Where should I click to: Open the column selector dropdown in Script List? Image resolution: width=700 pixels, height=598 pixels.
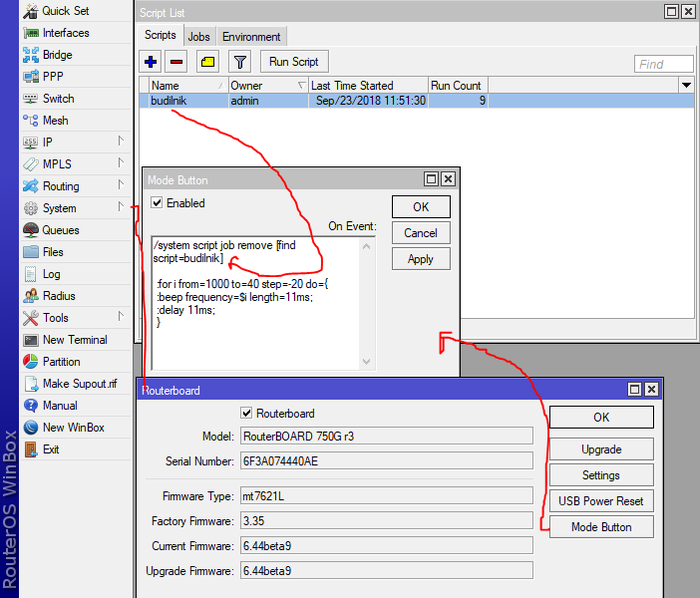[x=686, y=85]
